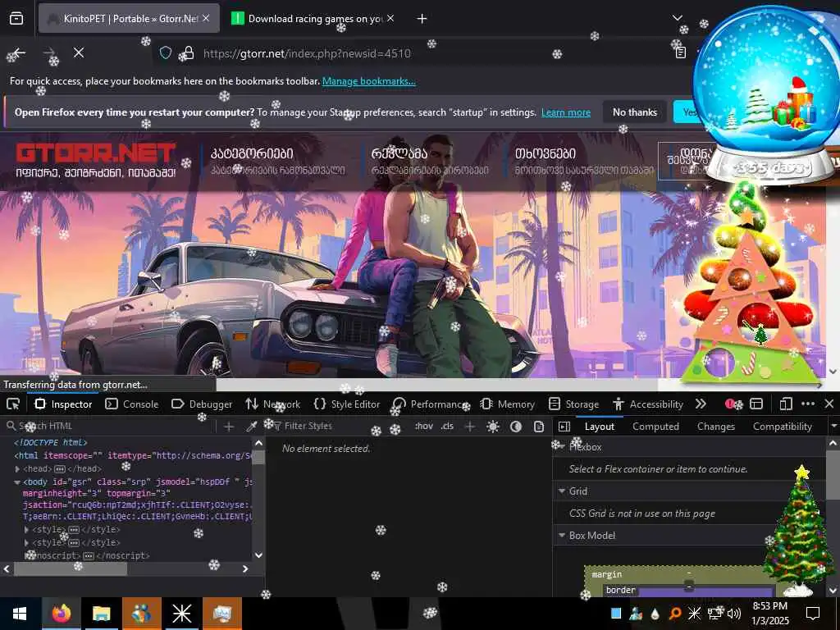The width and height of the screenshot is (840, 630).
Task: Click the horizontal scrollbar in markup view
Action: (71, 569)
